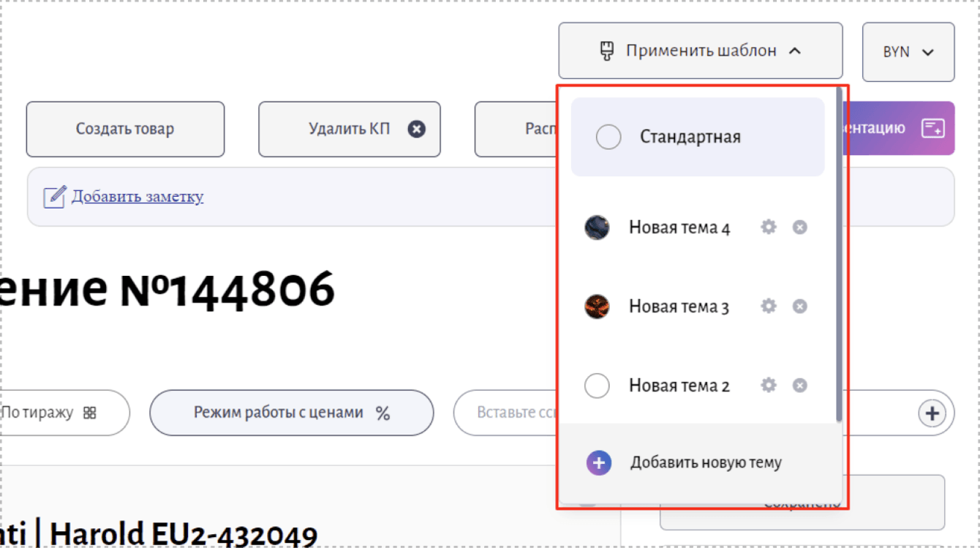Open settings gear for Новая тема 3

[768, 306]
